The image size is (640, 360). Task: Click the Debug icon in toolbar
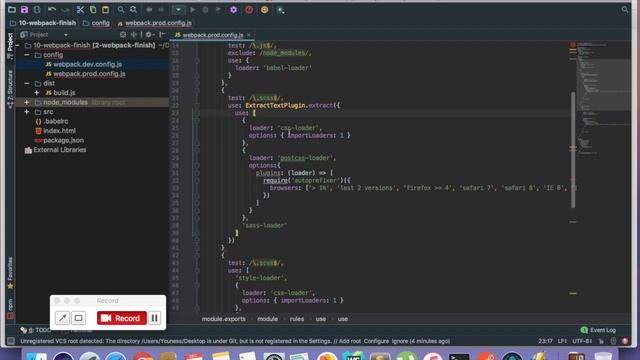205,10
